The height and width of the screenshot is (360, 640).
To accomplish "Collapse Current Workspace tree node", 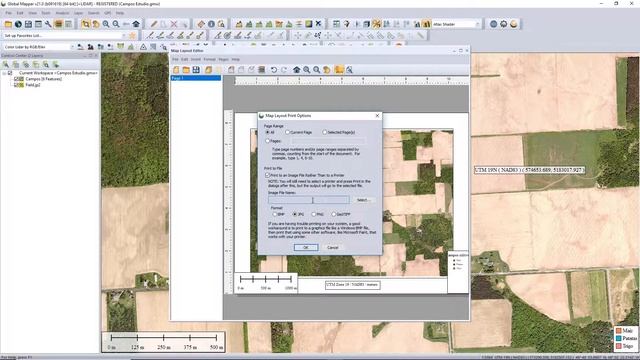I will click(x=4, y=73).
